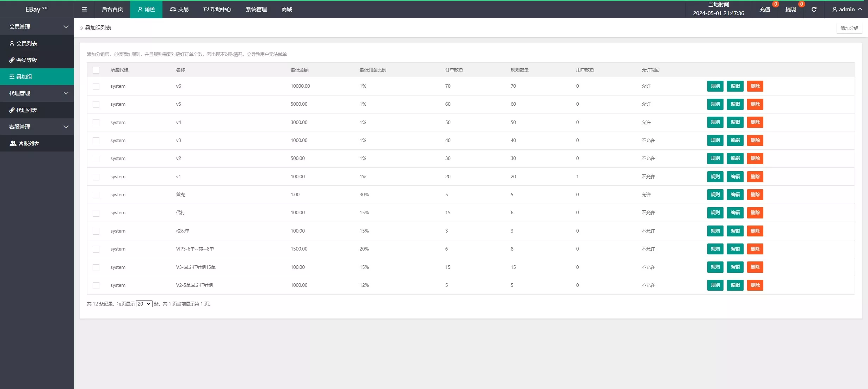Check the checkbox for 首充 row
This screenshot has height=389, width=868.
(96, 195)
